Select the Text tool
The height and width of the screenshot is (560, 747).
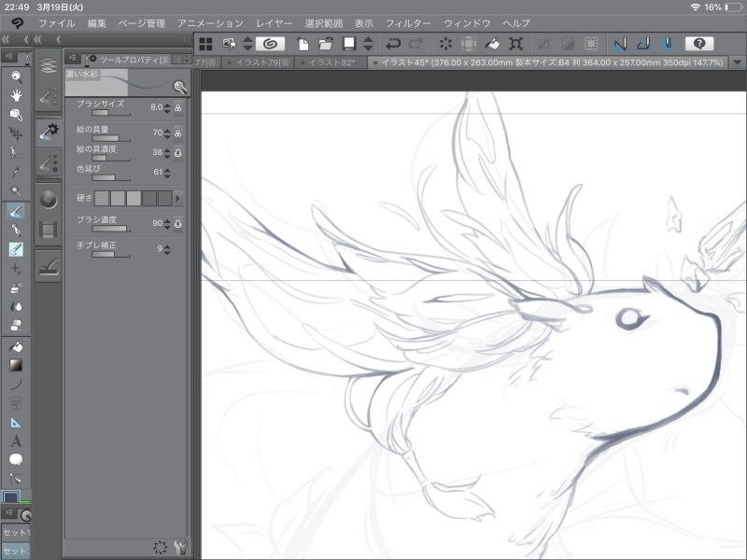(16, 441)
